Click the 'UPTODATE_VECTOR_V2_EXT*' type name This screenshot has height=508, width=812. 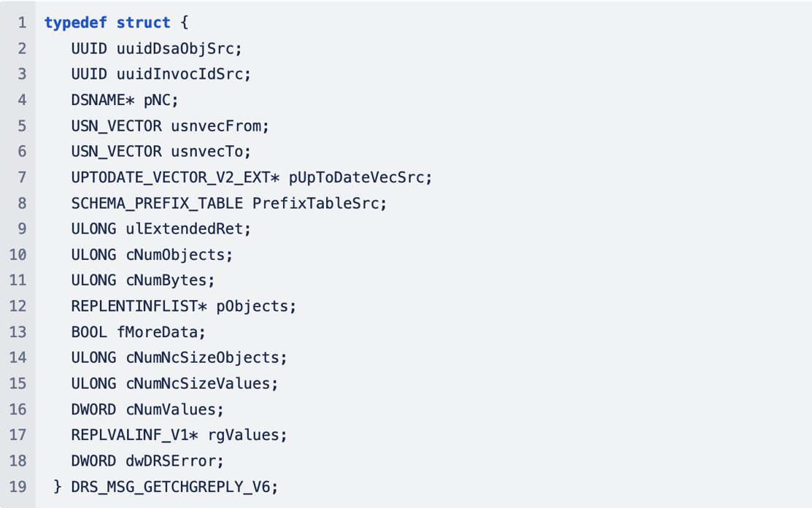(175, 177)
